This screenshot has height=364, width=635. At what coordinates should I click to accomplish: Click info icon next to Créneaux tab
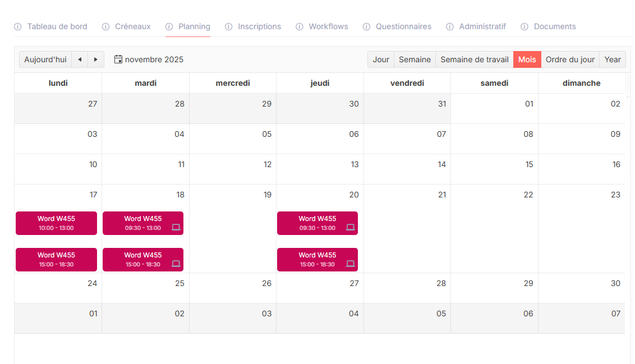click(105, 27)
